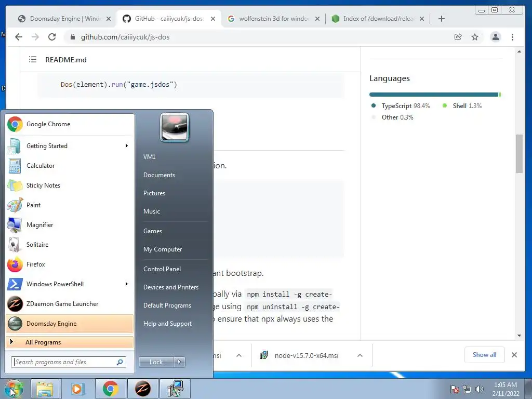Open Chrome profile icon
532x399 pixels.
click(495, 37)
